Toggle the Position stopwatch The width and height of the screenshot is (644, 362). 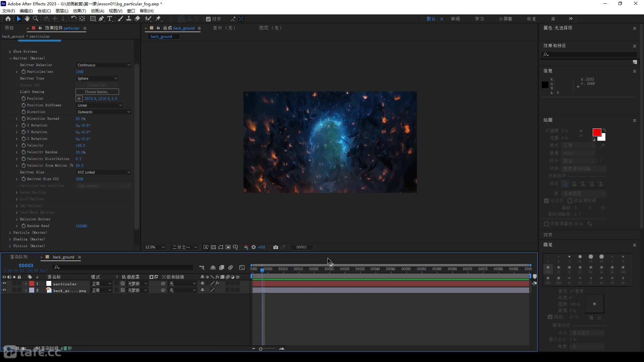[23, 99]
